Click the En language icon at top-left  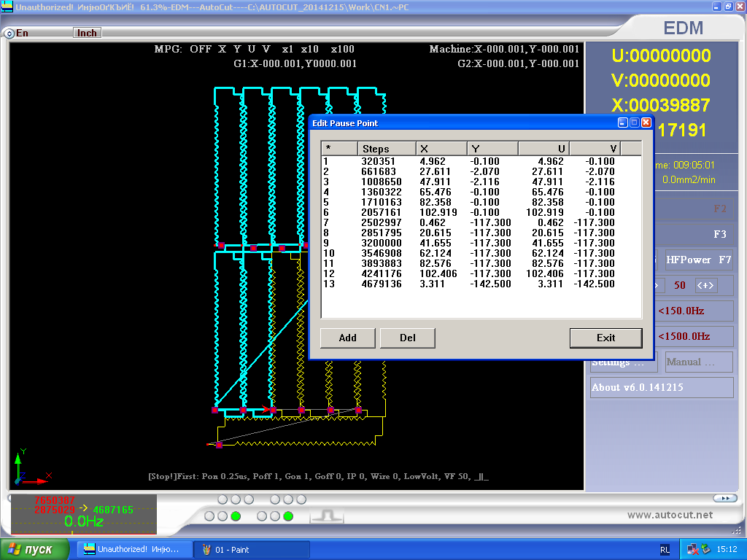9,33
